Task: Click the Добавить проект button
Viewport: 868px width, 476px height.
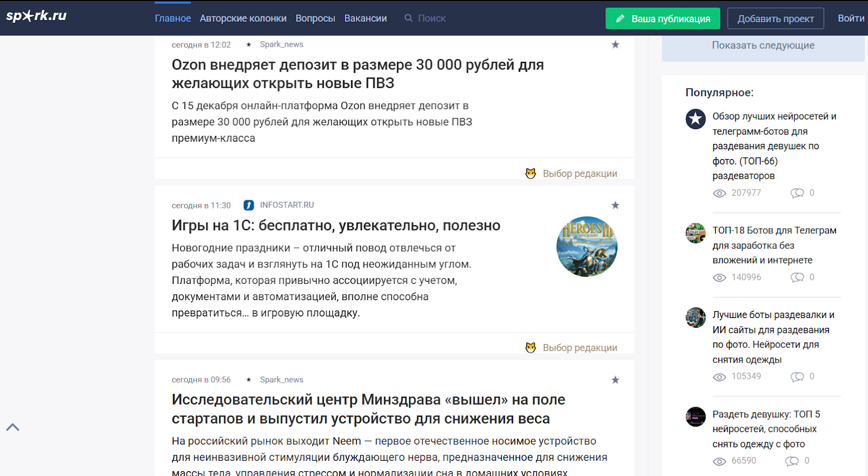Action: coord(775,18)
